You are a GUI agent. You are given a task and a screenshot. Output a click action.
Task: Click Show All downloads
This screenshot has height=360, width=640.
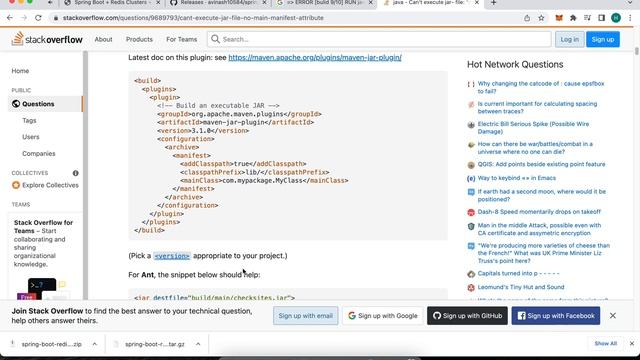(605, 344)
